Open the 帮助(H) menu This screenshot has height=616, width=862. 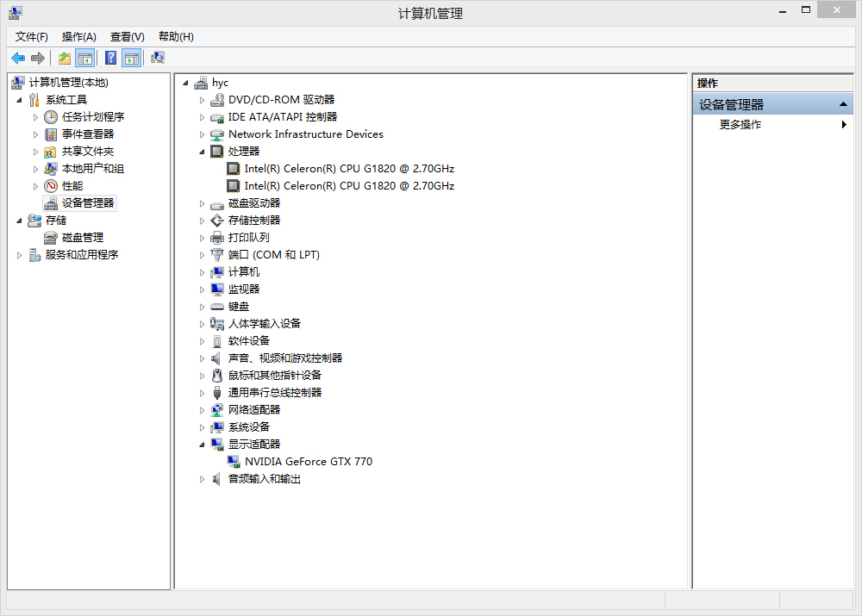176,37
